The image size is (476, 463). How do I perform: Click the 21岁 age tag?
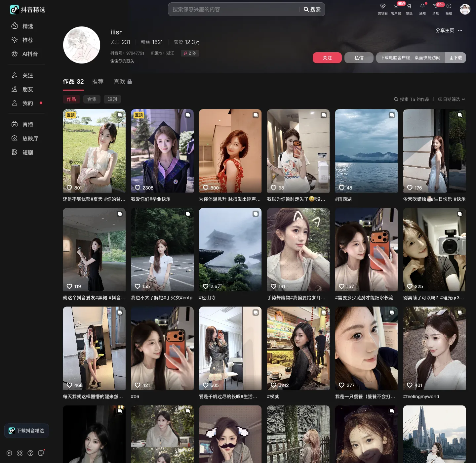click(190, 53)
